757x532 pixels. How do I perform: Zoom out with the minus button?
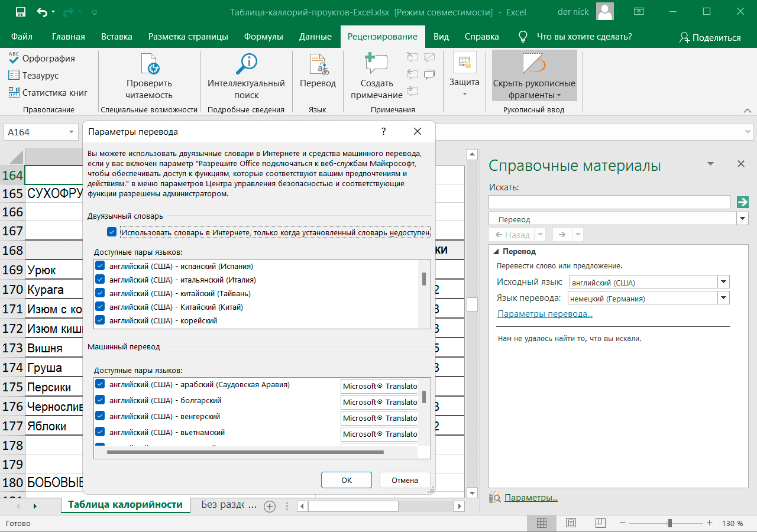coord(623,523)
